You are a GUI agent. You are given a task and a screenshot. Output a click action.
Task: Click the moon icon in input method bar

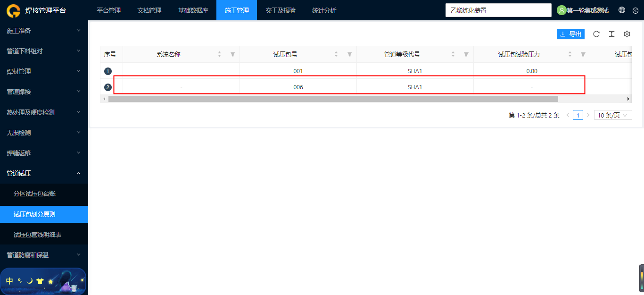[30, 281]
